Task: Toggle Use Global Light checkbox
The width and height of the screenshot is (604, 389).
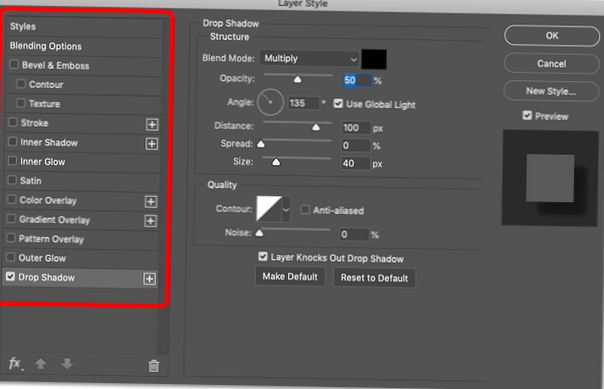Action: point(338,103)
